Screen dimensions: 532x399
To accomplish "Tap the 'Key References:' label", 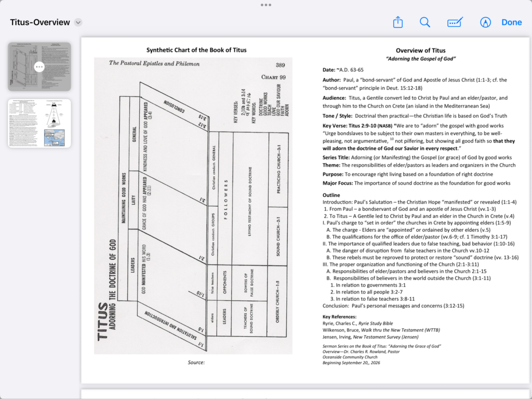I will tap(339, 316).
